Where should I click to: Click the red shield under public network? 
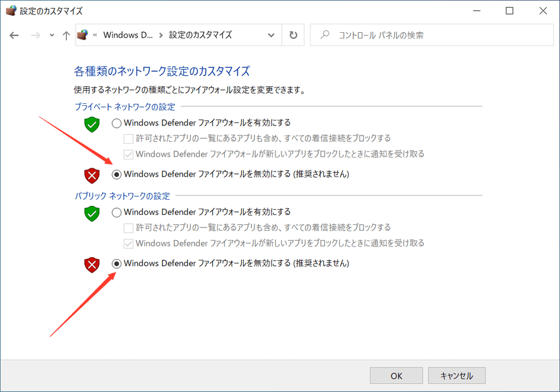pos(92,265)
